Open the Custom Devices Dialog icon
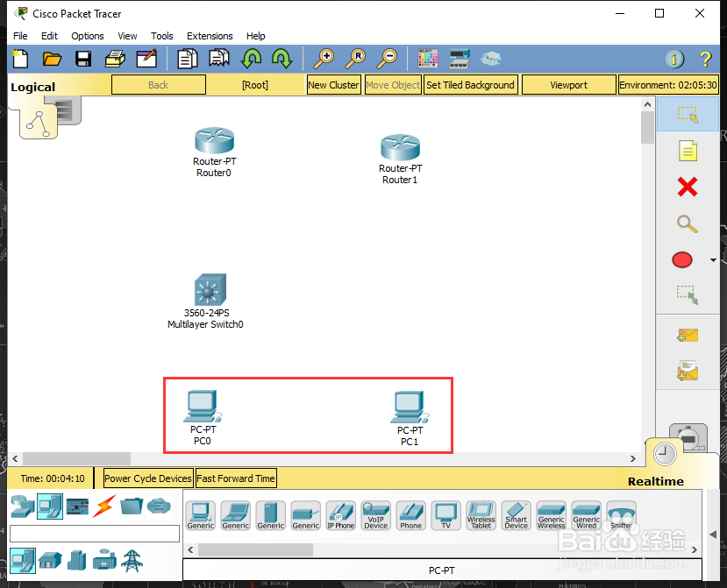This screenshot has width=727, height=588. tap(460, 59)
